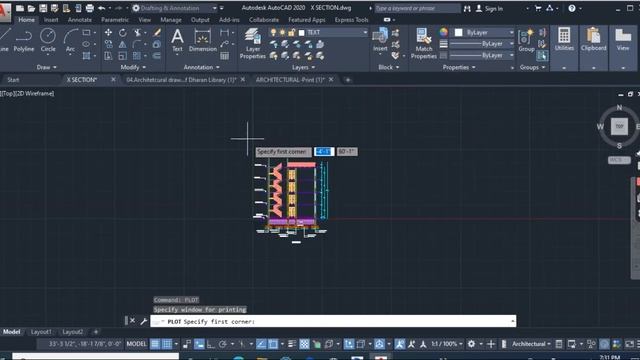Viewport: 640px width, 360px height.
Task: Toggle transparency display in status bar
Action: tap(304, 344)
